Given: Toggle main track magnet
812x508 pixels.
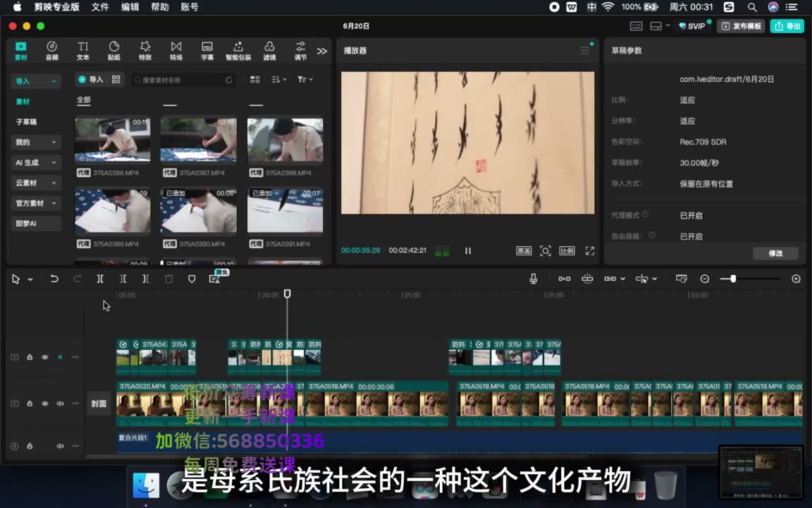Looking at the screenshot, I should click(x=565, y=279).
